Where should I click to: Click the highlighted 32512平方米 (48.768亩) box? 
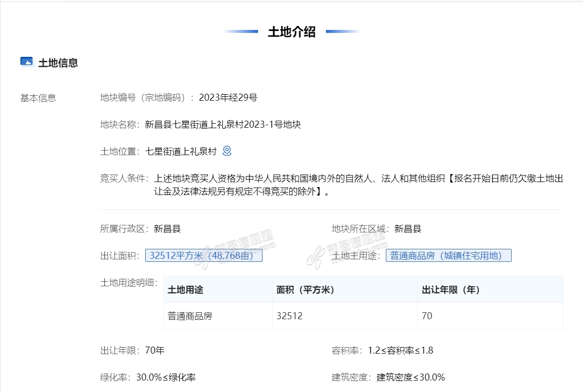click(204, 256)
